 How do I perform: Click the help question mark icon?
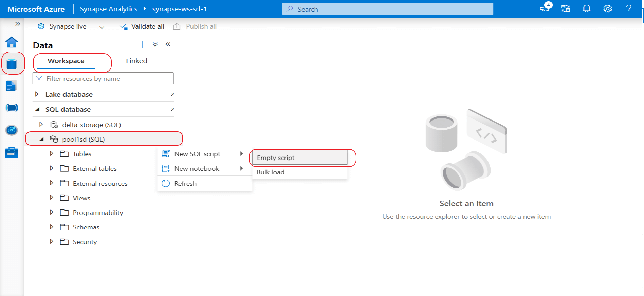(628, 9)
